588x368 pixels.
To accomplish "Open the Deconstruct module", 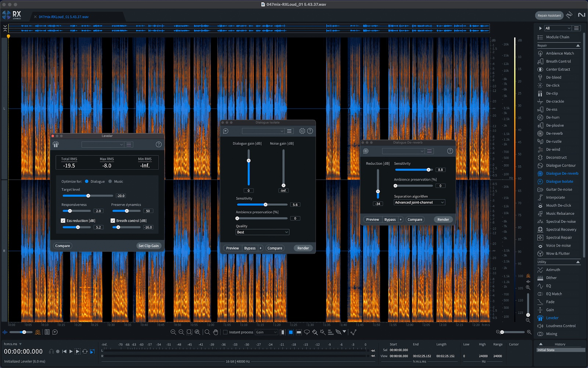I will 556,158.
